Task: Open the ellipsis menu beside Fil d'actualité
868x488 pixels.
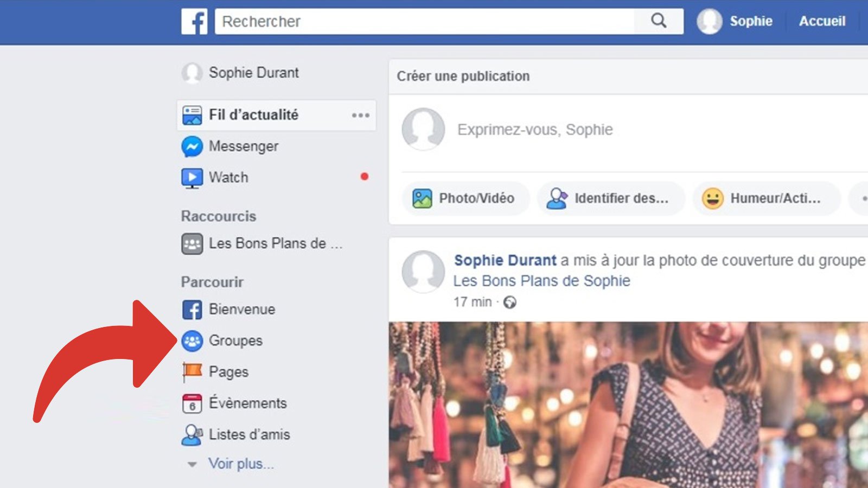Action: (360, 115)
